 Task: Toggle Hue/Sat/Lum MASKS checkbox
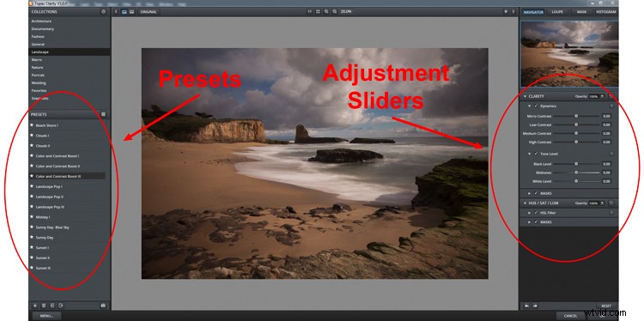[536, 222]
